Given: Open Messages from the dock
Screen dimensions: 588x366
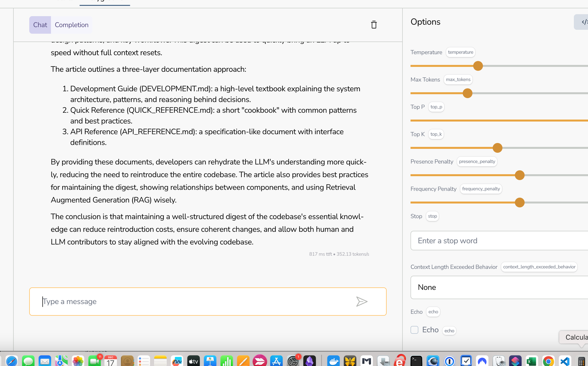Looking at the screenshot, I should pos(28,361).
